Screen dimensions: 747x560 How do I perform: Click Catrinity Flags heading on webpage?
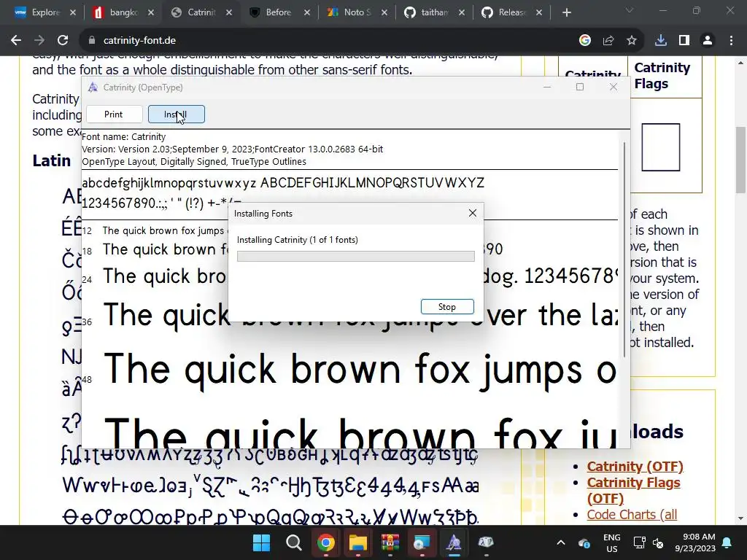coord(662,75)
